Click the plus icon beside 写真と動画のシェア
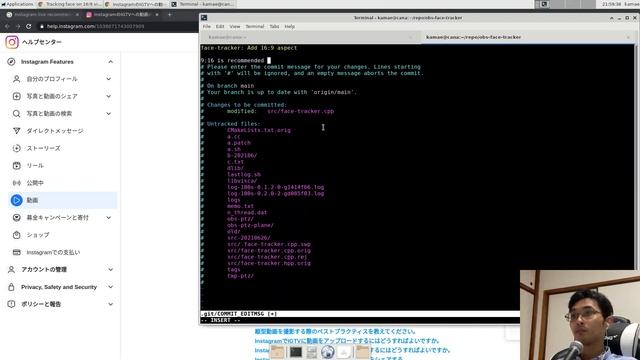 (x=17, y=96)
